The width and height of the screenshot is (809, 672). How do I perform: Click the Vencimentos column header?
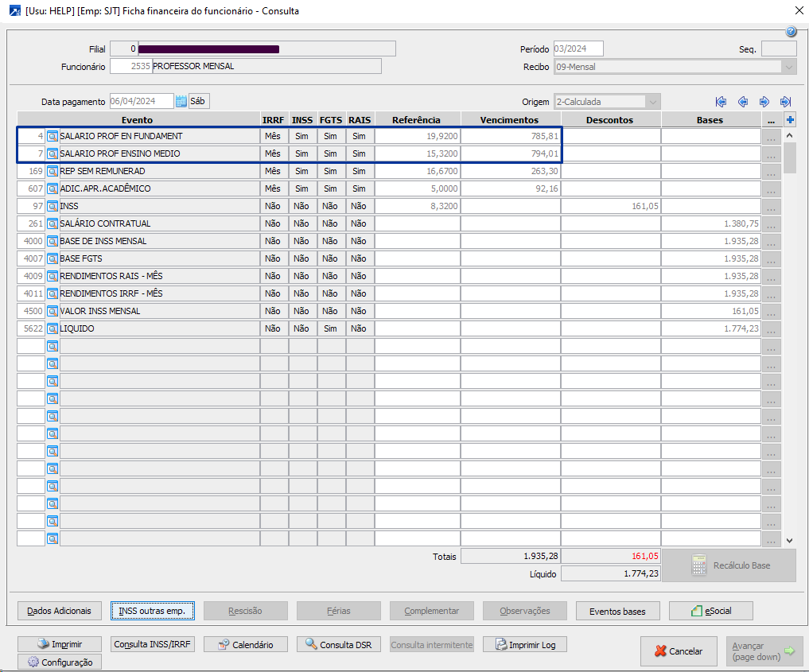point(510,119)
